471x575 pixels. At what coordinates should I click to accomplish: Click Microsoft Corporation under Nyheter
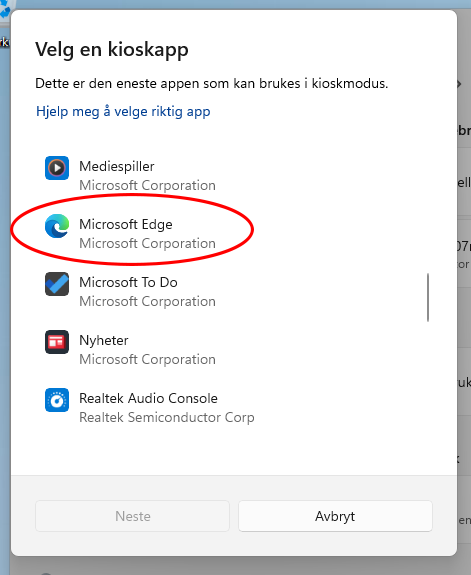pyautogui.click(x=147, y=359)
